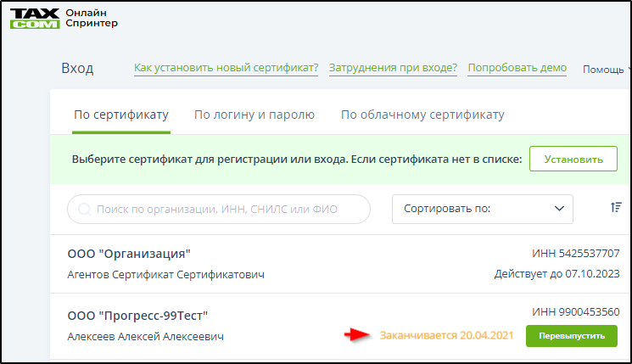
Task: Open "Как установить новый сертификат?" link
Action: pyautogui.click(x=226, y=69)
